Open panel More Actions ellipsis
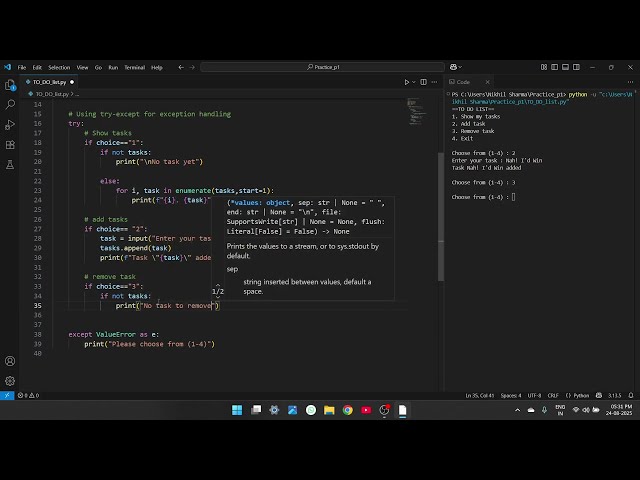This screenshot has height=480, width=640. click(x=631, y=82)
